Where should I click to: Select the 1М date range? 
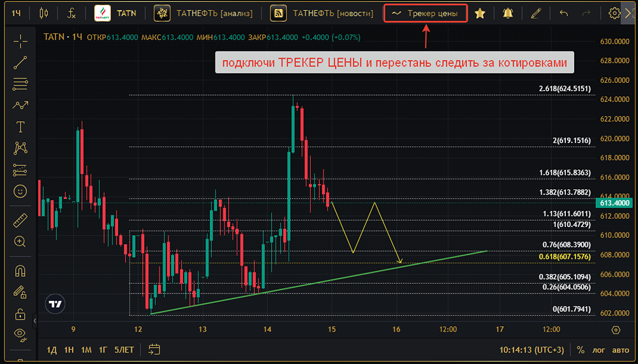click(x=86, y=350)
